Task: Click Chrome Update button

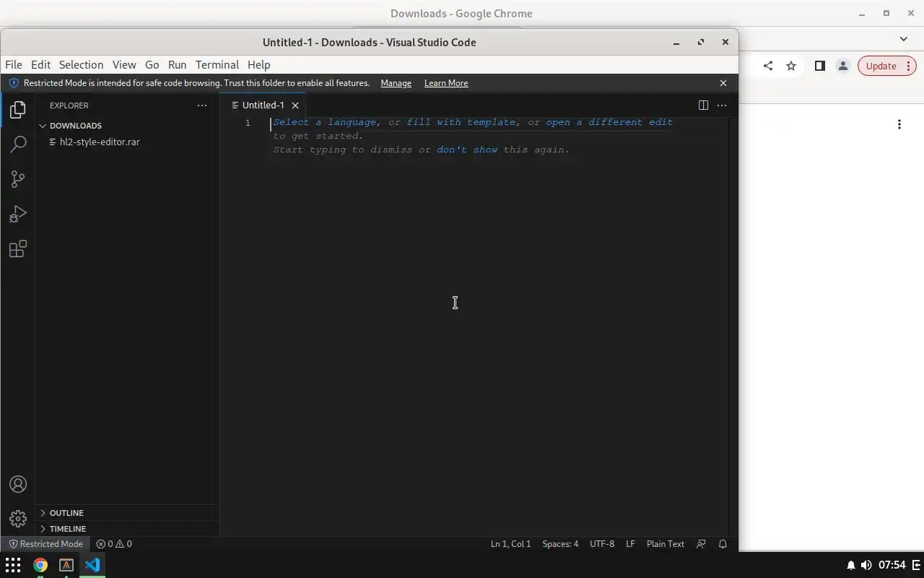Action: (x=887, y=66)
